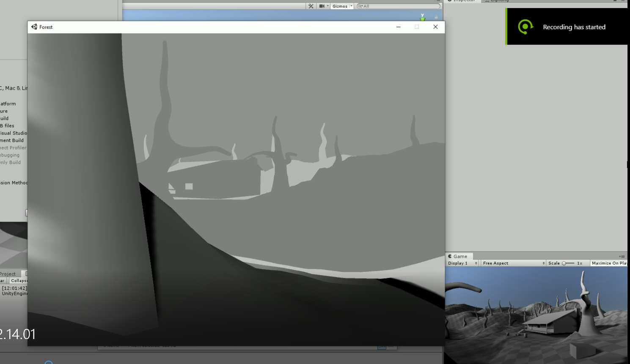Select the Project tab
The image size is (630, 364).
point(8,274)
